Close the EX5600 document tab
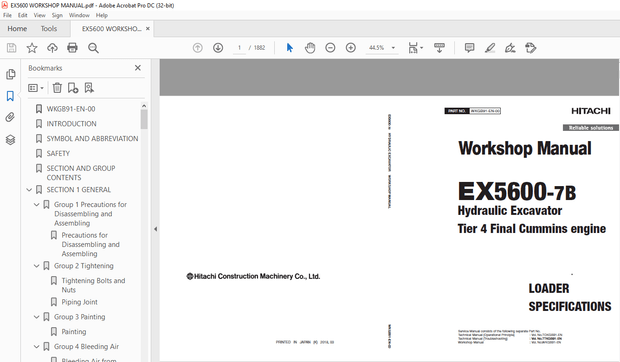Image resolution: width=620 pixels, height=362 pixels. coord(148,28)
